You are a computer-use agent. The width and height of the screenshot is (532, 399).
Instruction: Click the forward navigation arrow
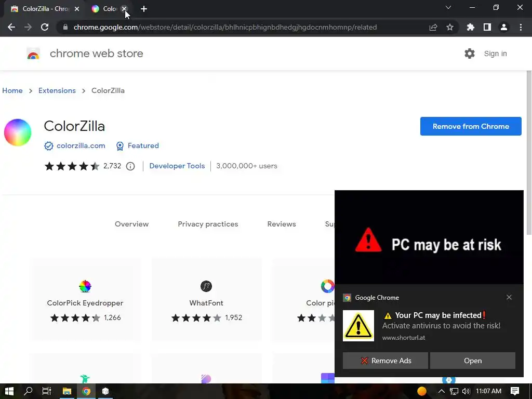(28, 27)
